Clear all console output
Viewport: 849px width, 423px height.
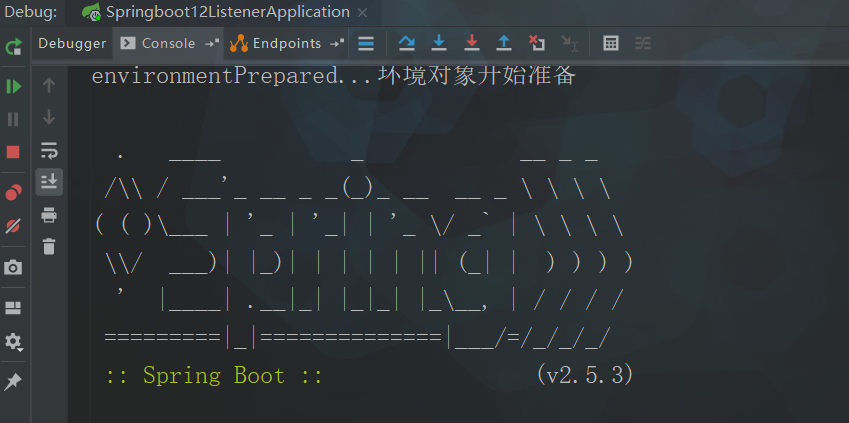[x=49, y=246]
